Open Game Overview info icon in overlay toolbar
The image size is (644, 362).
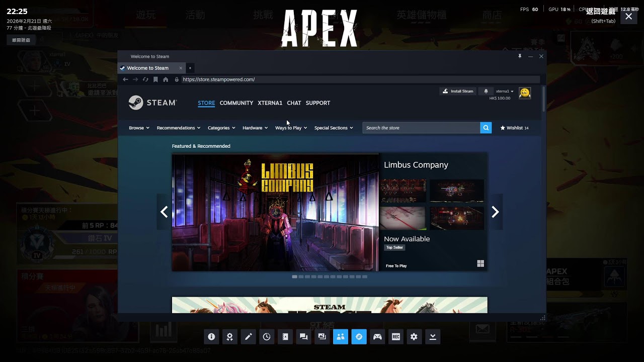[211, 337]
